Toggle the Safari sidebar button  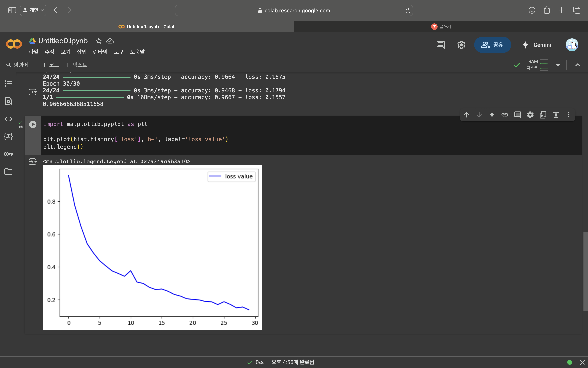(x=12, y=10)
